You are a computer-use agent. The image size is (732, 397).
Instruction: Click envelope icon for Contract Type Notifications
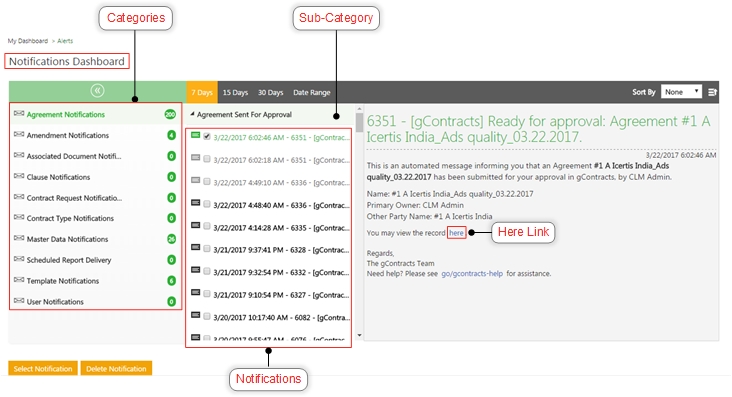(x=19, y=217)
